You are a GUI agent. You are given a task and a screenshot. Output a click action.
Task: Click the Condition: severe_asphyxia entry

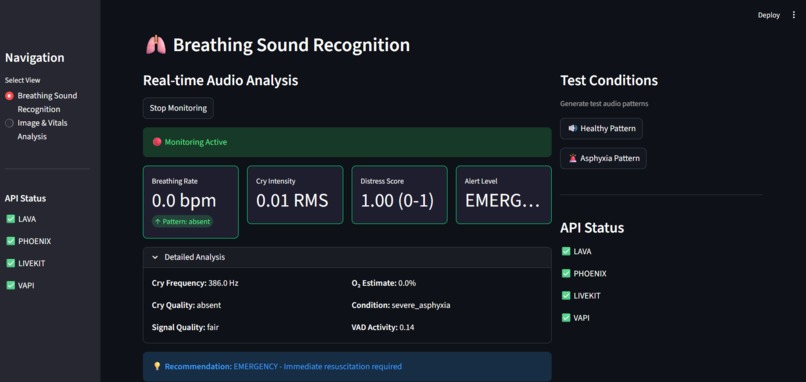coord(401,305)
